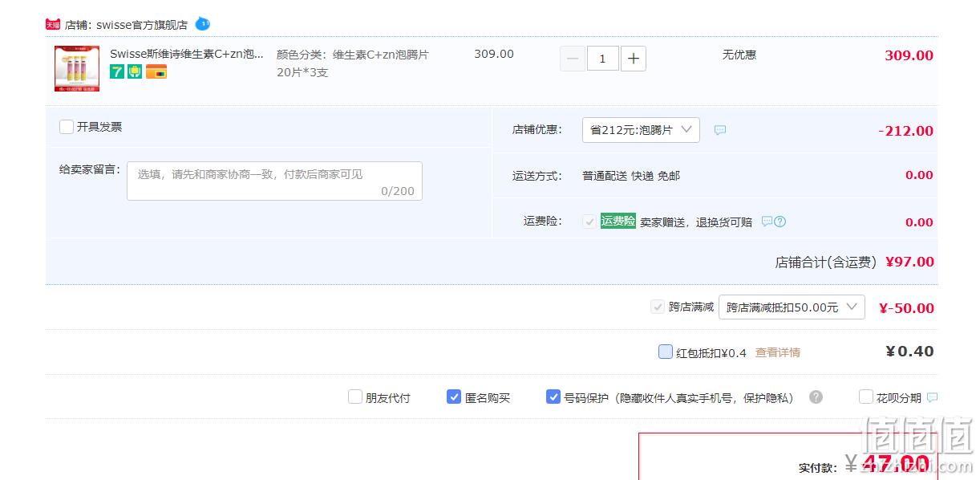Viewport: 980px width, 480px height.
Task: Open the swisse官方旗舰店 store link
Action: (142, 25)
